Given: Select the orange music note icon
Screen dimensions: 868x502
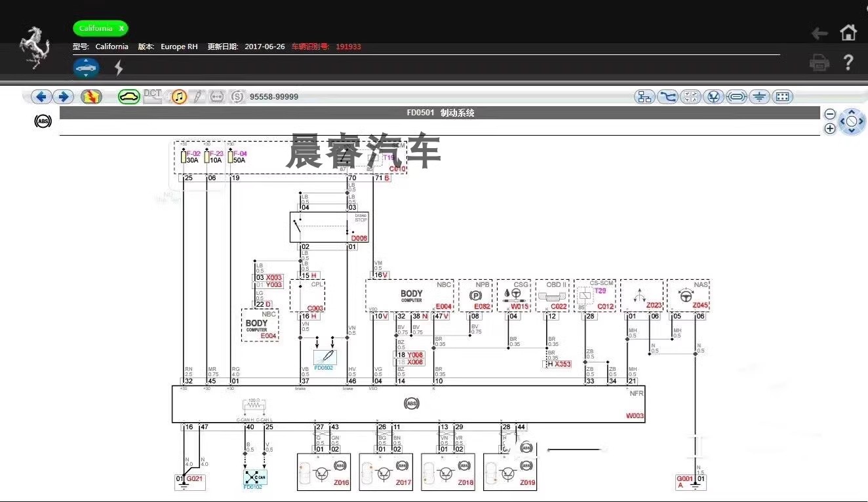Looking at the screenshot, I should (179, 97).
